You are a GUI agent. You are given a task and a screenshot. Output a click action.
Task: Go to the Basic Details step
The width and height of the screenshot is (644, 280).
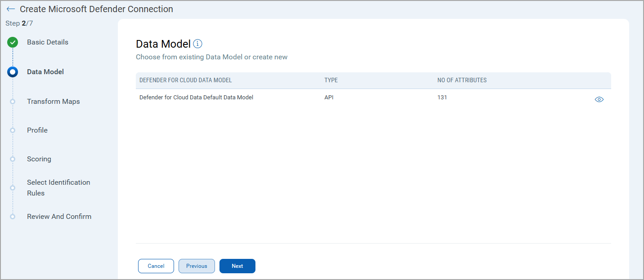click(48, 42)
